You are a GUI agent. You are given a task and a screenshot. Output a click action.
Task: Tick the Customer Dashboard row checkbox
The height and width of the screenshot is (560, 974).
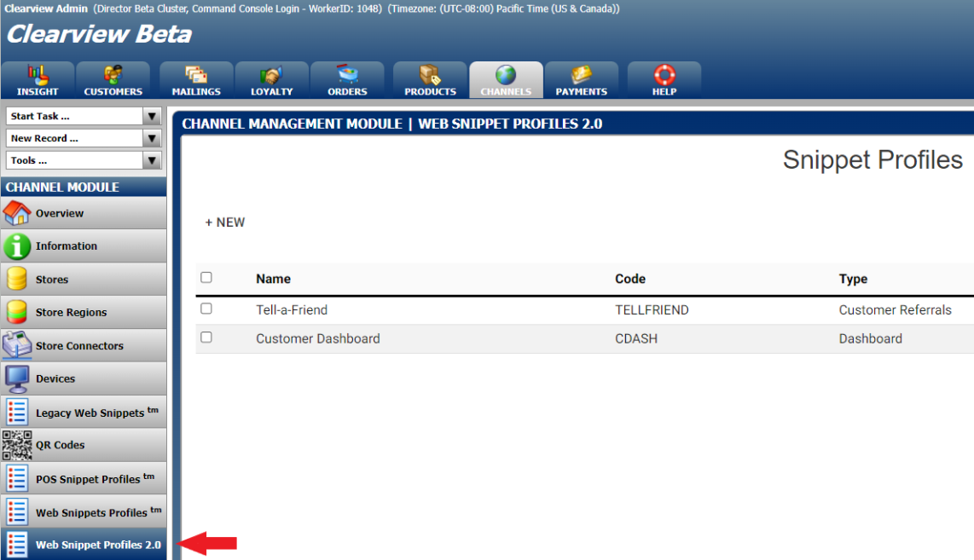(206, 338)
